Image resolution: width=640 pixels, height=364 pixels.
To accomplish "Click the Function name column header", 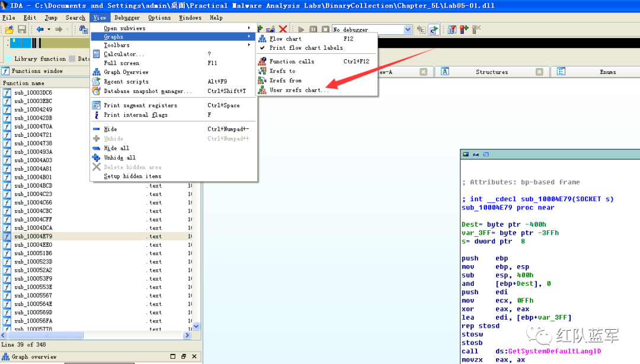I will point(45,83).
